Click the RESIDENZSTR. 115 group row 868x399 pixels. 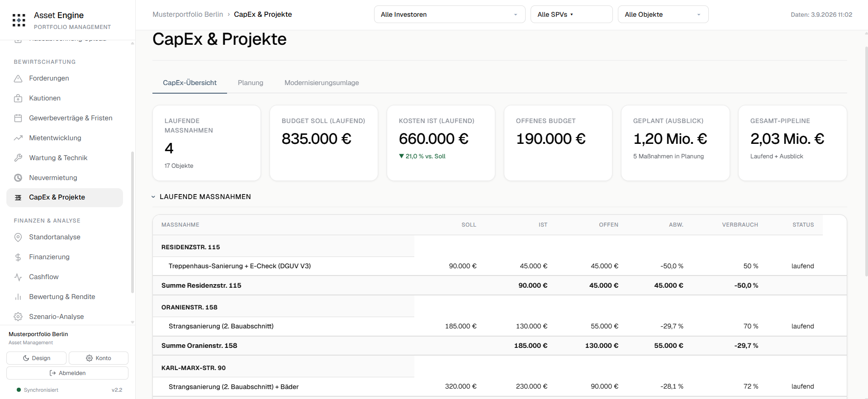pyautogui.click(x=284, y=247)
